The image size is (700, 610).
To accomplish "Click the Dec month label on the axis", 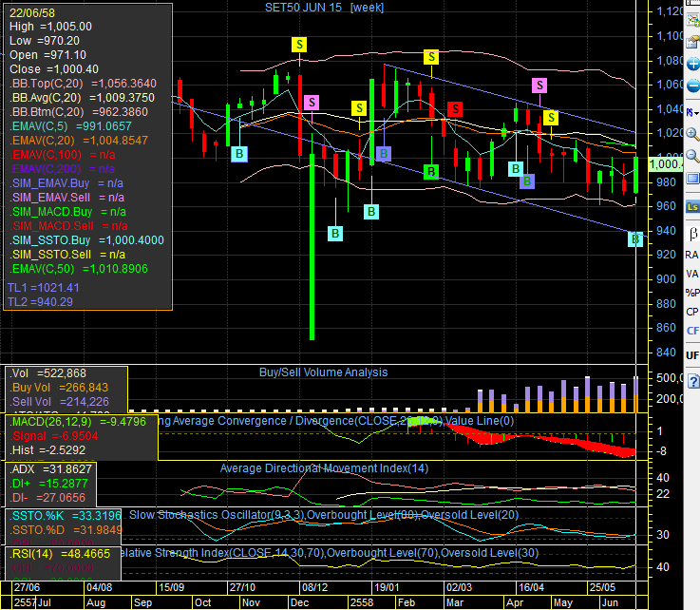I will click(299, 602).
